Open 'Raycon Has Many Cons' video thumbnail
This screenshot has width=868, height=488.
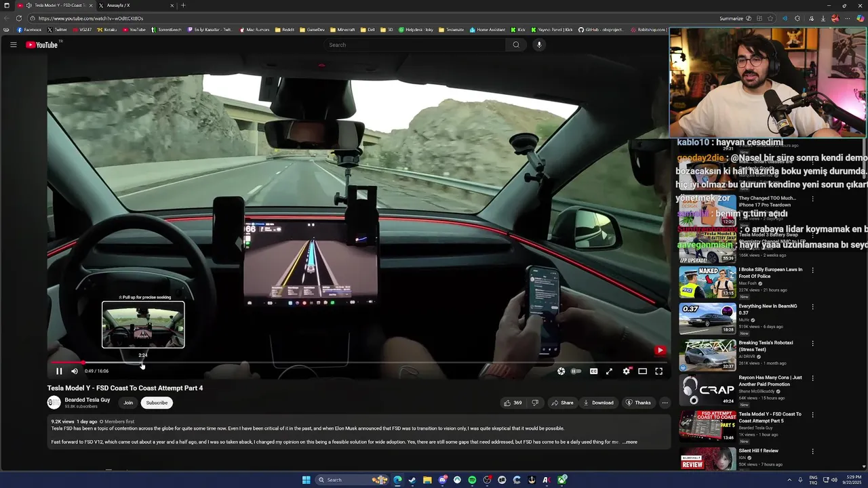tap(707, 391)
